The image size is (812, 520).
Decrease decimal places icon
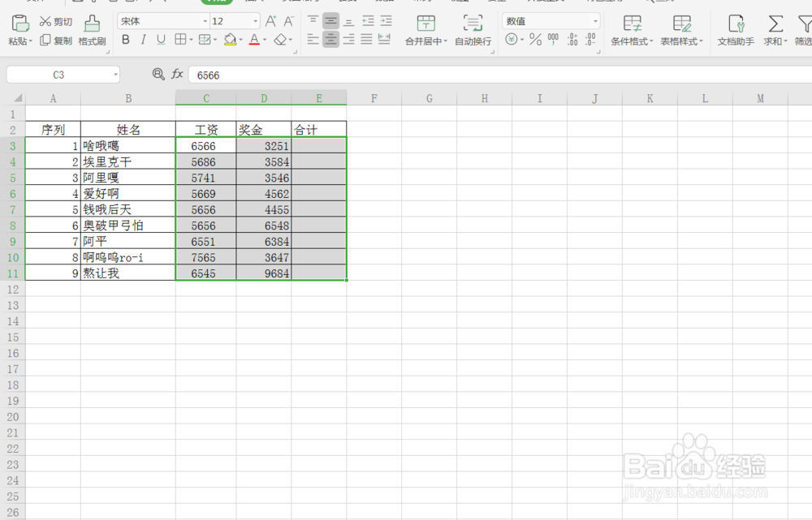(590, 39)
